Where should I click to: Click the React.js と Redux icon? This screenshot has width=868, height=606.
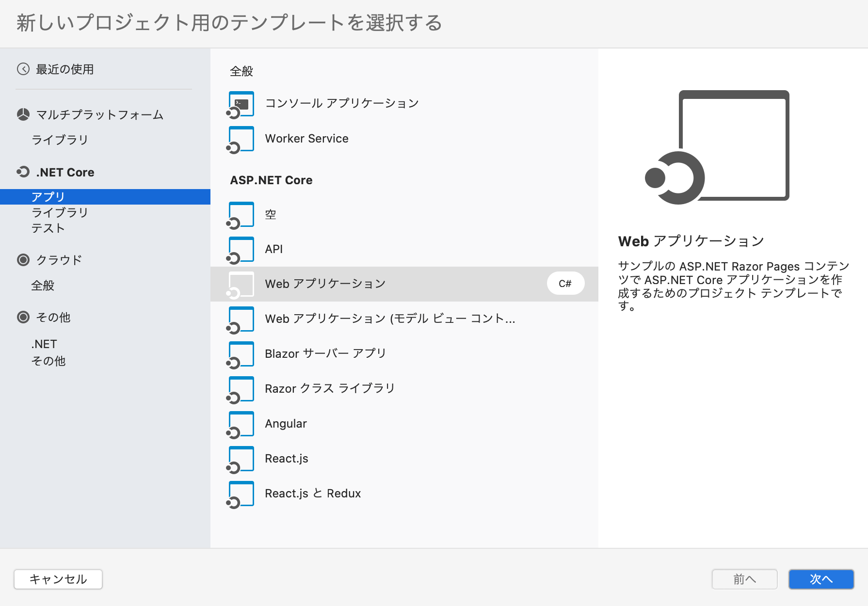tap(241, 494)
